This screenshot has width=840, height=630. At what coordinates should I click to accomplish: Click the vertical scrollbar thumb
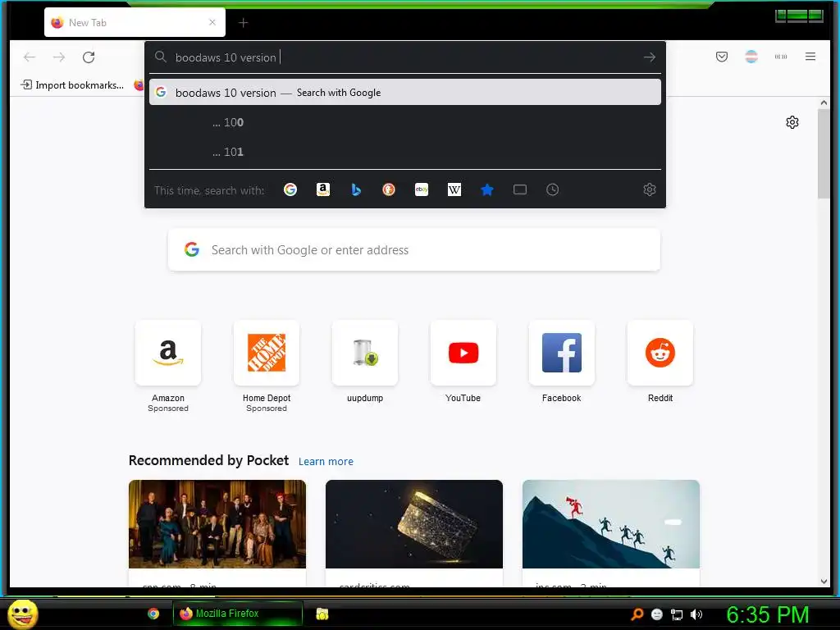[824, 154]
